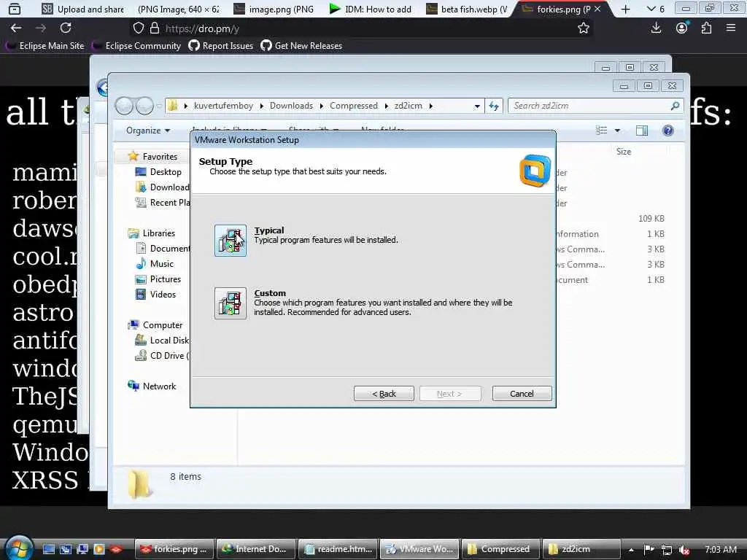747x560 pixels.
Task: Click the Explorer forward arrow button
Action: 145,106
